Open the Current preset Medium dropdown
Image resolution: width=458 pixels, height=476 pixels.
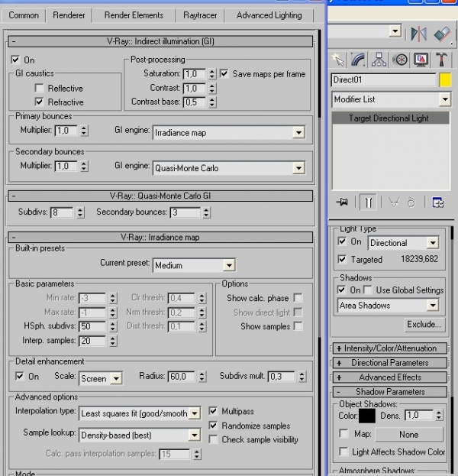click(x=194, y=265)
